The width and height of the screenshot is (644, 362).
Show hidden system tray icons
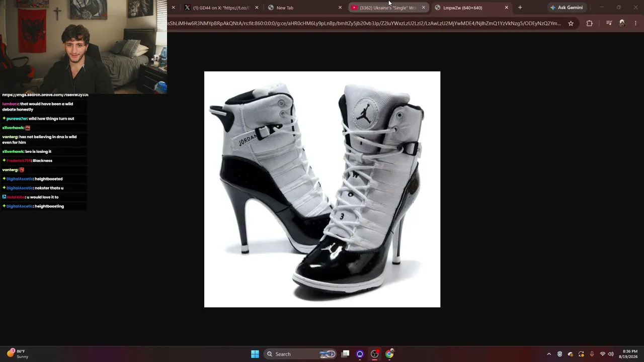click(549, 354)
